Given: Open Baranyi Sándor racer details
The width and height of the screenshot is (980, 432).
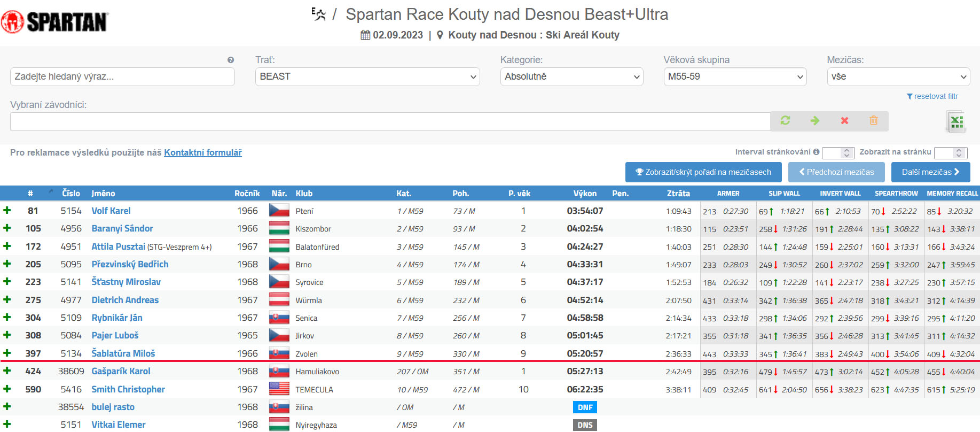Looking at the screenshot, I should pos(122,228).
